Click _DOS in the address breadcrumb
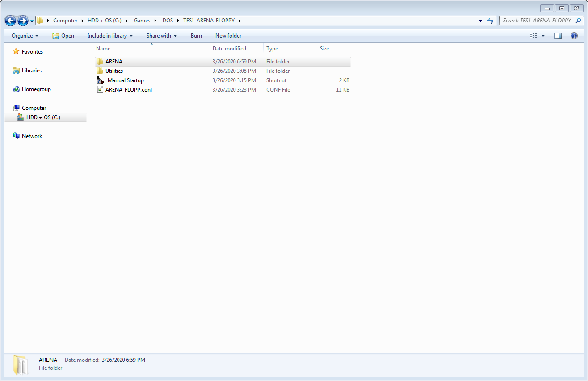 point(167,21)
